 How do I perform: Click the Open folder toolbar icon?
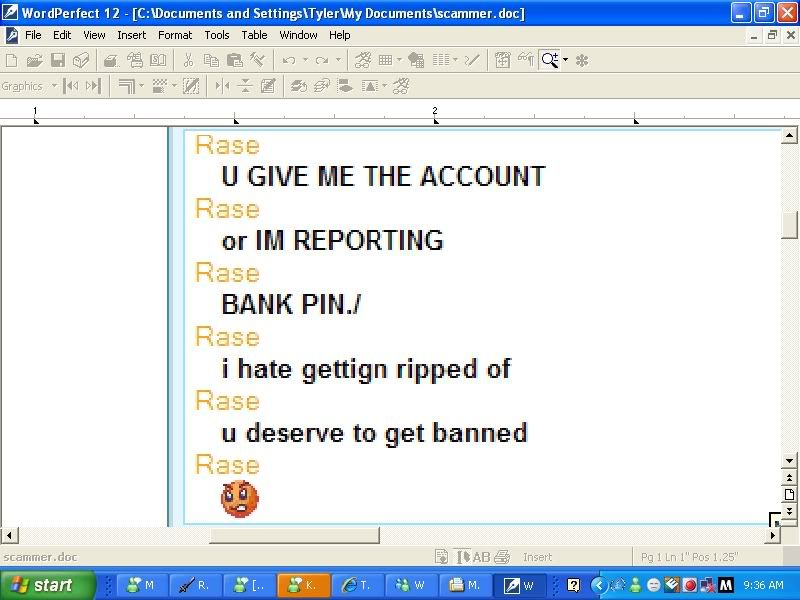click(x=34, y=61)
